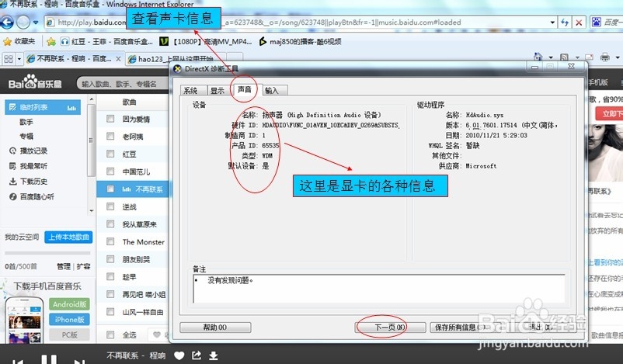Image resolution: width=623 pixels, height=364 pixels.
Task: Click the iPhone版 download button
Action: coord(70,320)
